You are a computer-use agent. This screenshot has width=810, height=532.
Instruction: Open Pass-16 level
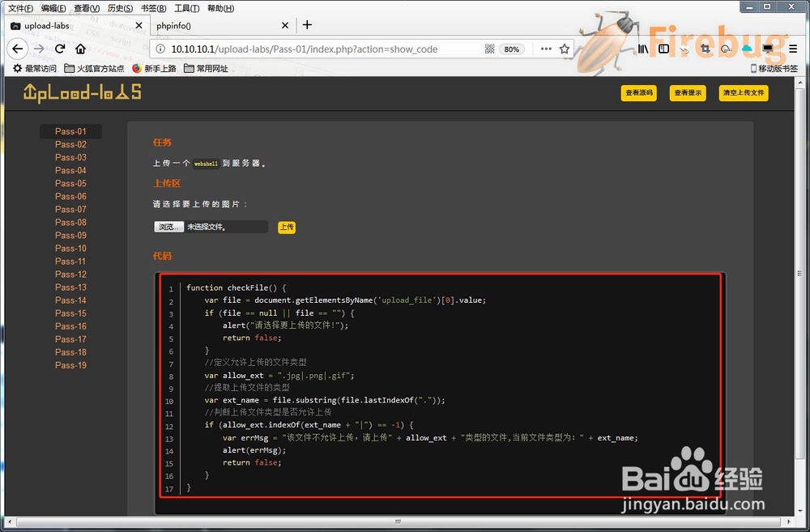click(x=70, y=326)
